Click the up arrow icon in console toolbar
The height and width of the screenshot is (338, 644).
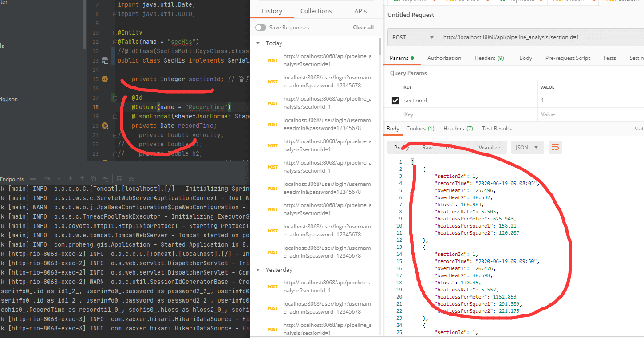[x=82, y=179]
